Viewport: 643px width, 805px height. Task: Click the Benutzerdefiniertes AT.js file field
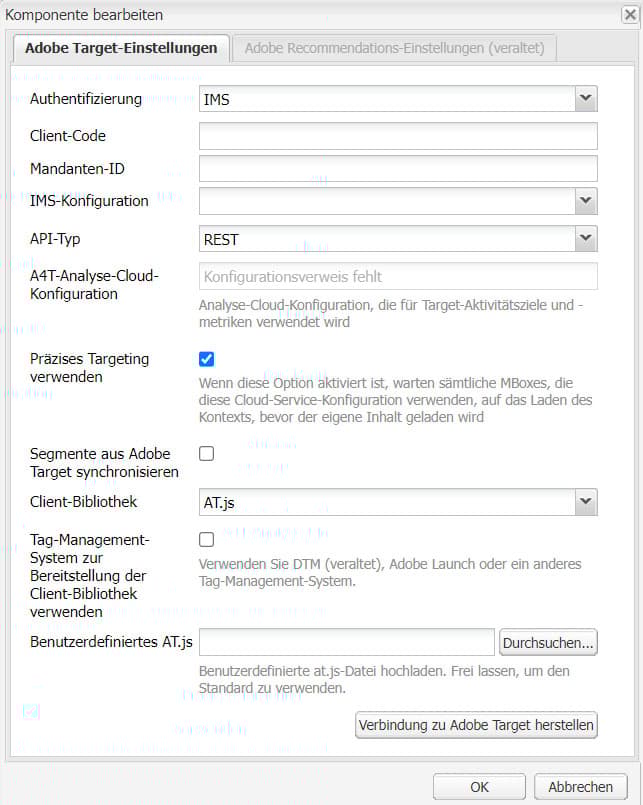pyautogui.click(x=347, y=642)
